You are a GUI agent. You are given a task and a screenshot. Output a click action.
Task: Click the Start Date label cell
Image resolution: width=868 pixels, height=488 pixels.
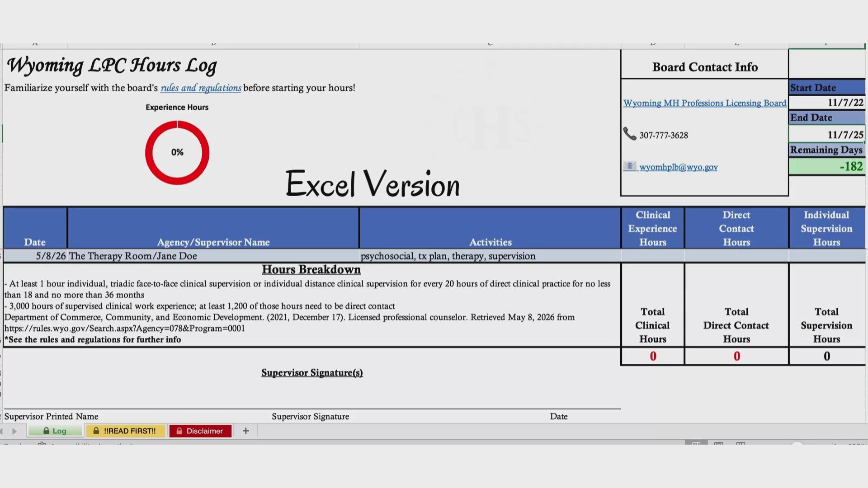coord(827,88)
